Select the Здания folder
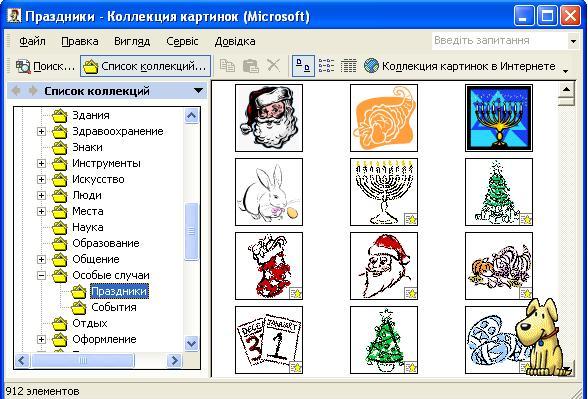The width and height of the screenshot is (588, 399). [x=91, y=116]
